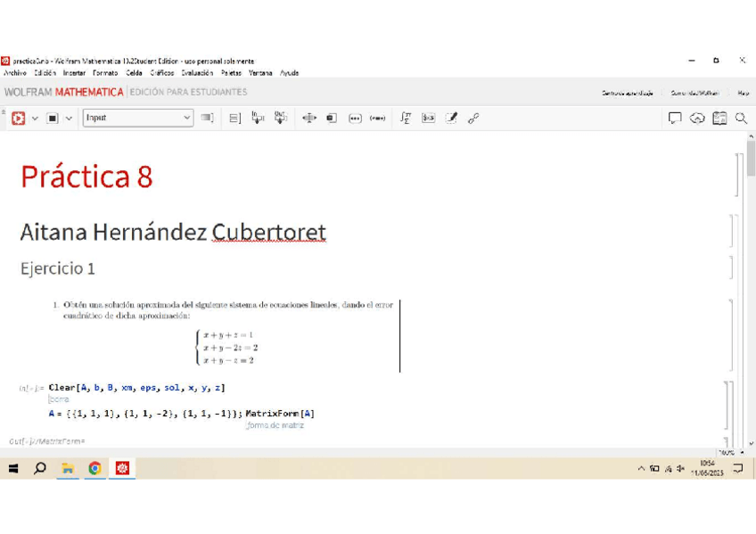This screenshot has width=756, height=534.
Task: Click the hyperlink chain icon in toolbar
Action: click(x=473, y=118)
